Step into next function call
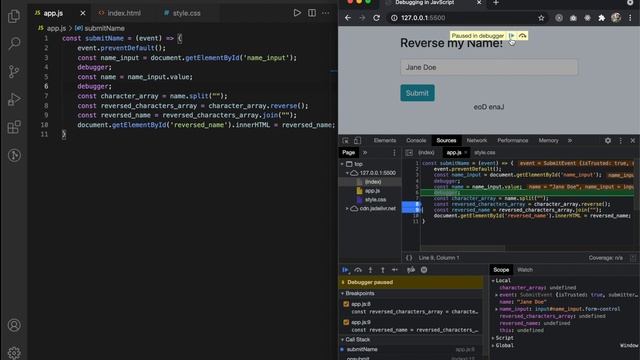 tap(370, 270)
